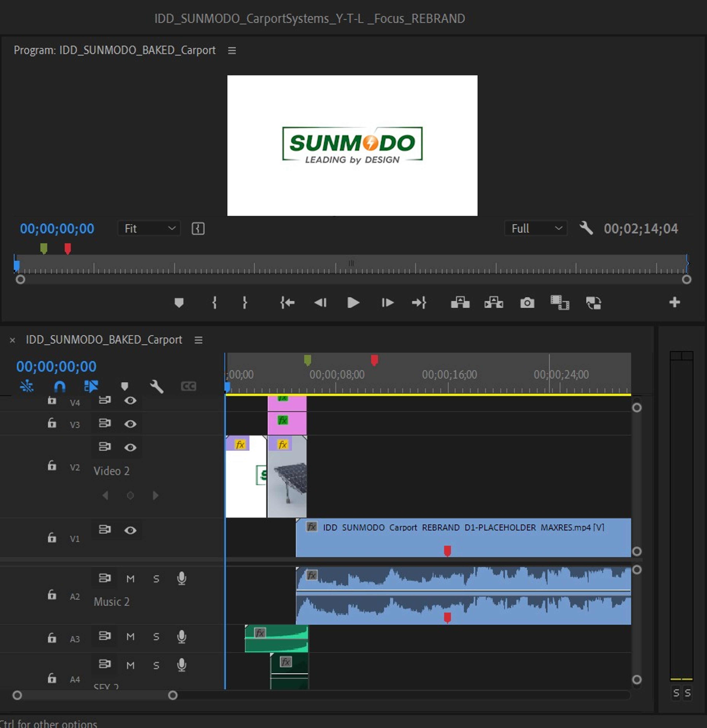Open the Button Editor plus icon
The width and height of the screenshot is (707, 728).
(675, 302)
